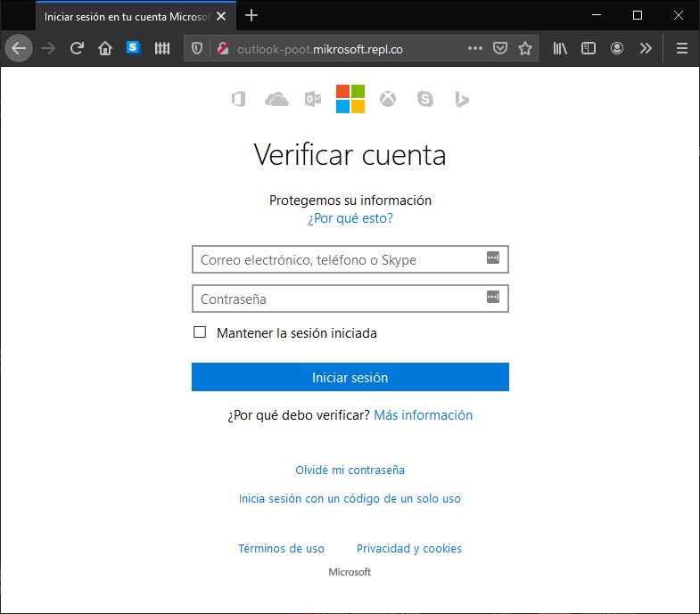The image size is (700, 614).
Task: Toggle the sidebar view
Action: click(x=589, y=48)
